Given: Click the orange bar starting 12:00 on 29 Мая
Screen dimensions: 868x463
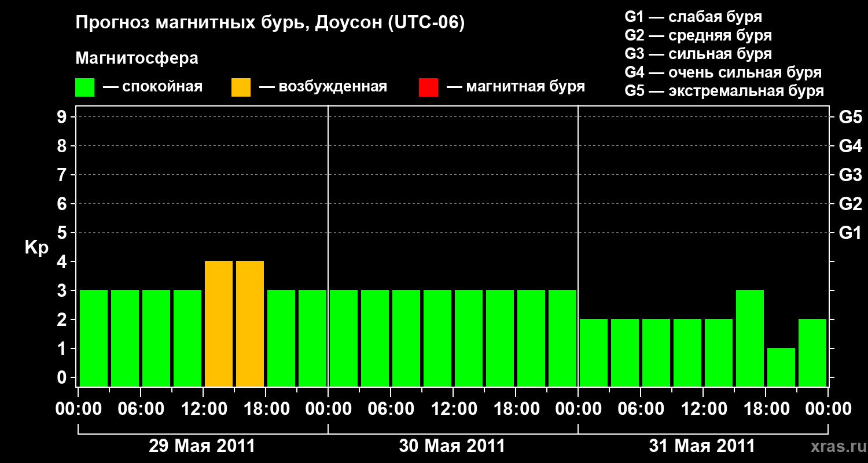Looking at the screenshot, I should pos(219,324).
